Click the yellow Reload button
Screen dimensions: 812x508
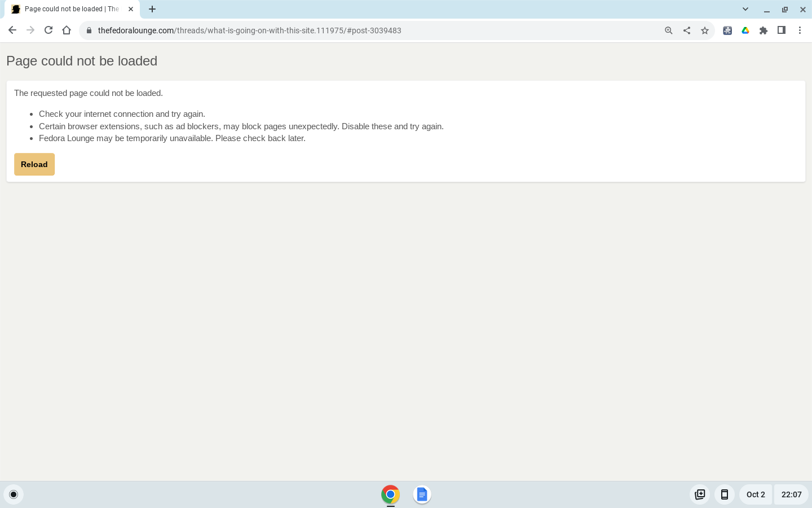34,164
